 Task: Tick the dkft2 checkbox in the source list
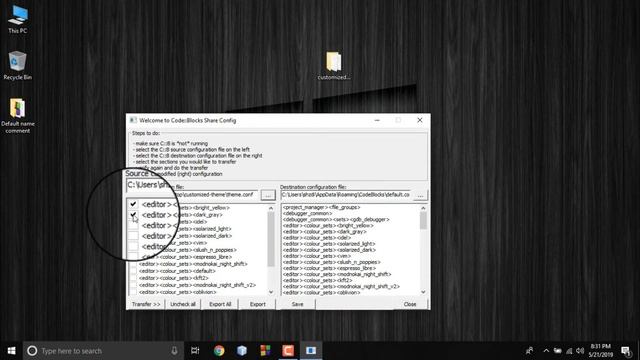pos(133,278)
